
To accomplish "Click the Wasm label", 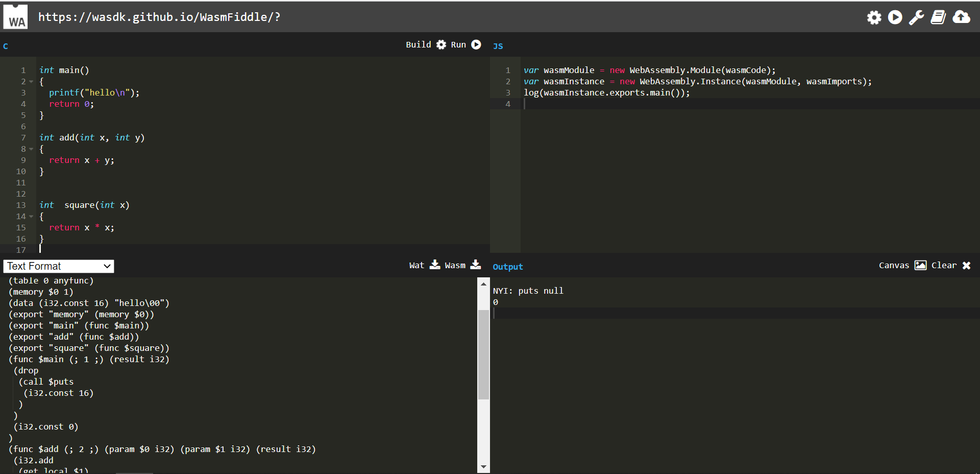I will tap(455, 265).
